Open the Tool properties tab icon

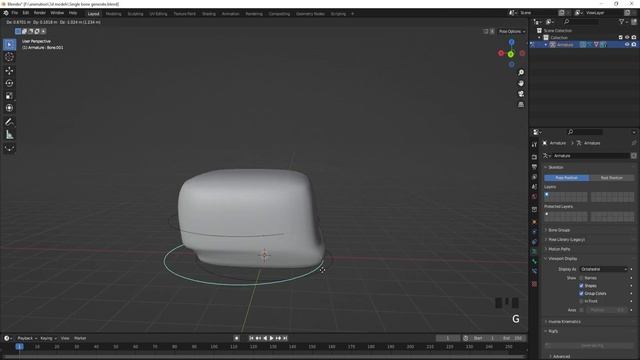[534, 145]
